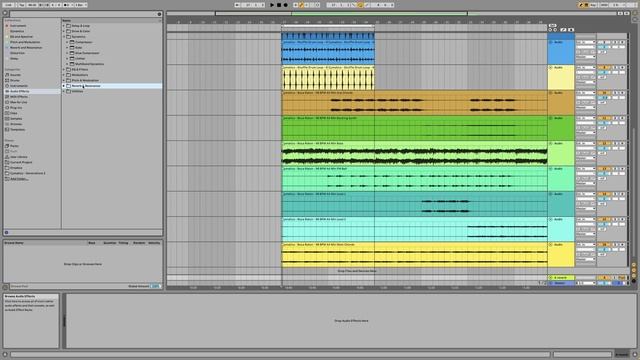Collapse the Dynamics folder
The height and width of the screenshot is (360, 640).
point(64,37)
